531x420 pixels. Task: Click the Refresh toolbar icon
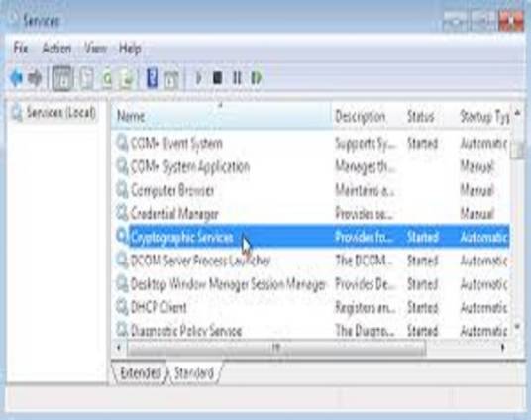107,78
